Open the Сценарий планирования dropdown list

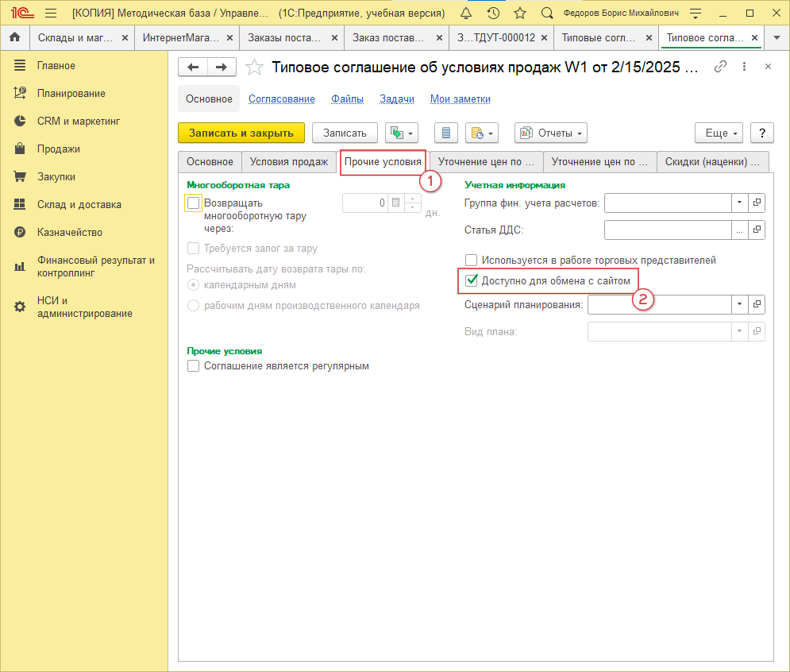[x=739, y=304]
